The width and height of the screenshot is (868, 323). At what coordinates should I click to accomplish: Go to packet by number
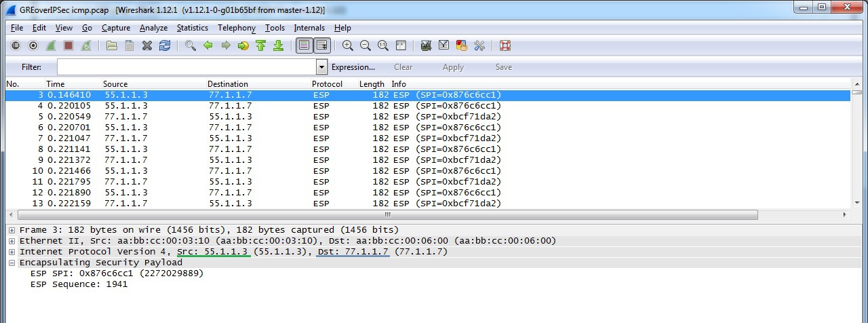click(243, 45)
